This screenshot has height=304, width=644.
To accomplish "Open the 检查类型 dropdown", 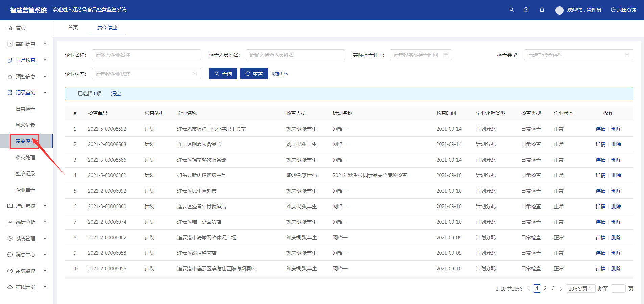I will point(578,55).
